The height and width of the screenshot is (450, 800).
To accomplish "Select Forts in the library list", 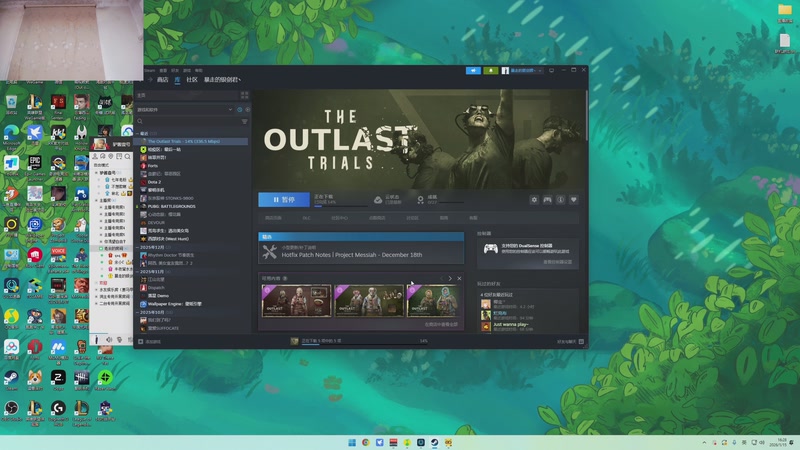I will (x=153, y=166).
